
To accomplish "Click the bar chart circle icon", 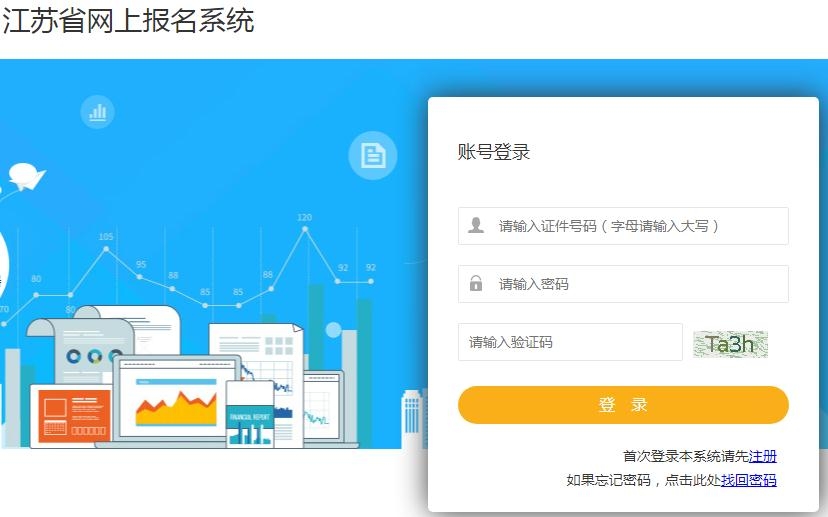I will pyautogui.click(x=98, y=112).
